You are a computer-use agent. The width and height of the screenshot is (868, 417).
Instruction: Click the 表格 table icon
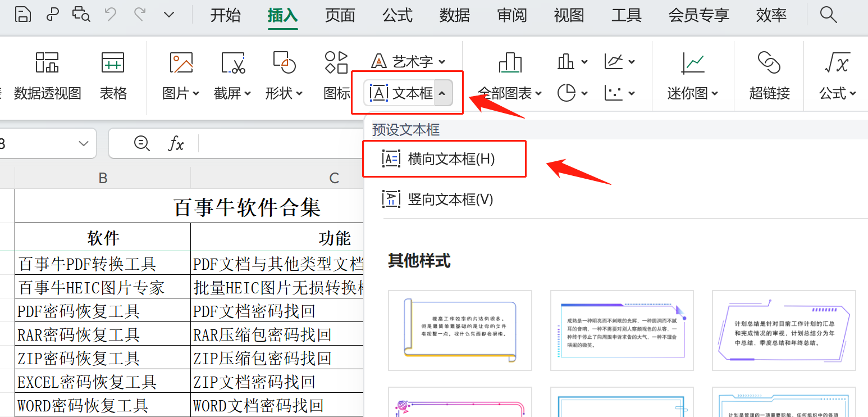pyautogui.click(x=113, y=62)
